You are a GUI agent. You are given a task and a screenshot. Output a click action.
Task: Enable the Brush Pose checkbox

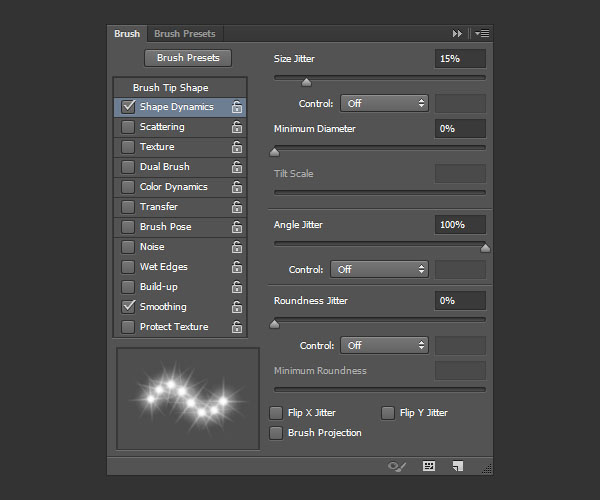[x=128, y=226]
